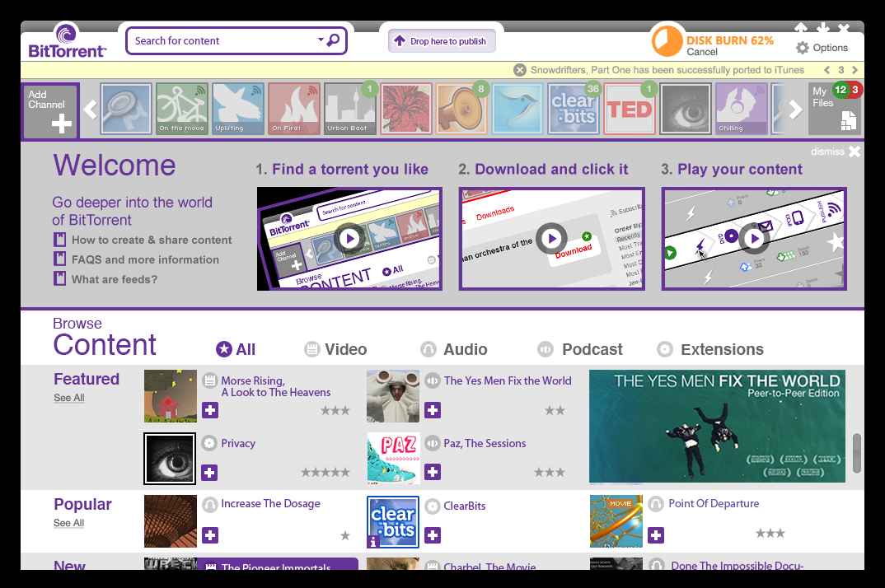Screen dimensions: 885x588
Task: Open the On the move channel
Action: (x=182, y=109)
